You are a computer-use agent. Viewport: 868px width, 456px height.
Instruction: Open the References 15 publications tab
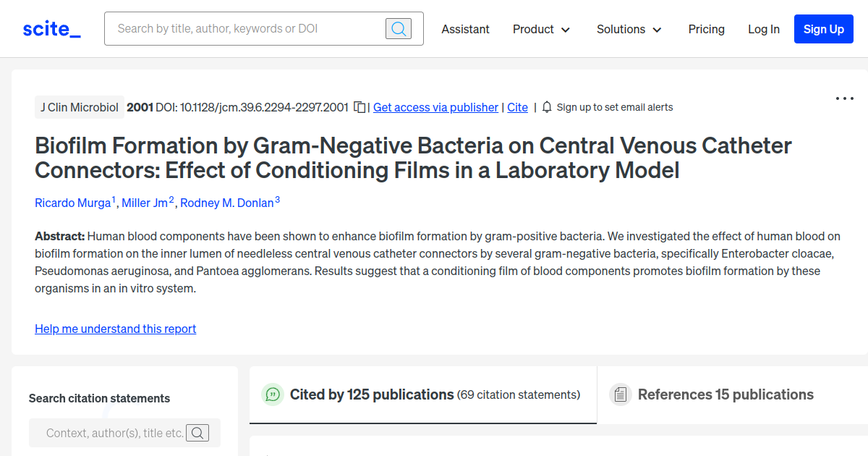[x=726, y=394]
